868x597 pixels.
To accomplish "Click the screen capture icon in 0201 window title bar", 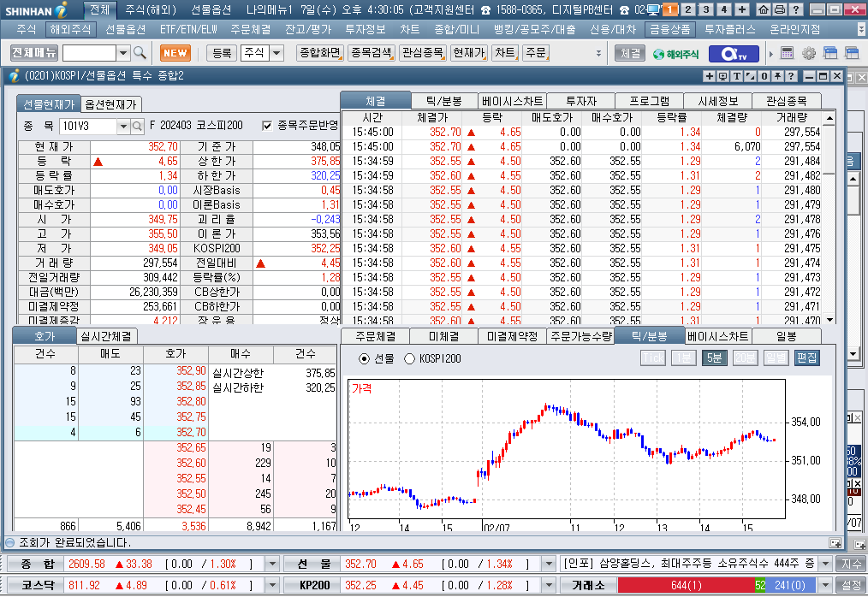I will coord(723,76).
